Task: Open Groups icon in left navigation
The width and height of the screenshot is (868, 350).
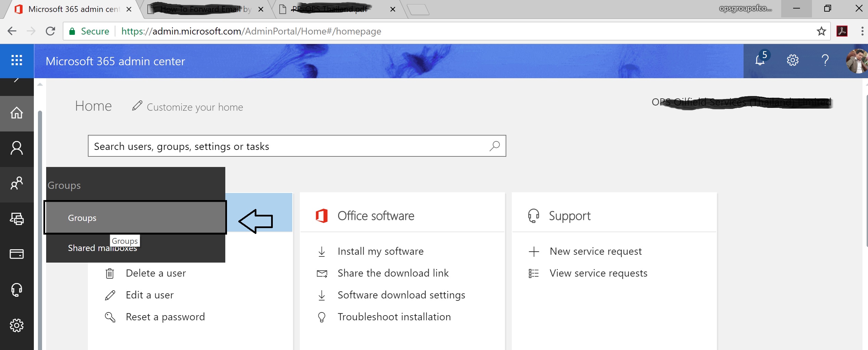Action: (x=17, y=184)
